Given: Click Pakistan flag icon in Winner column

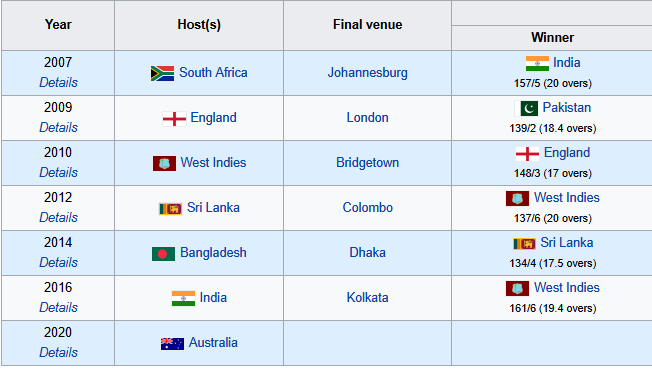Looking at the screenshot, I should [526, 109].
